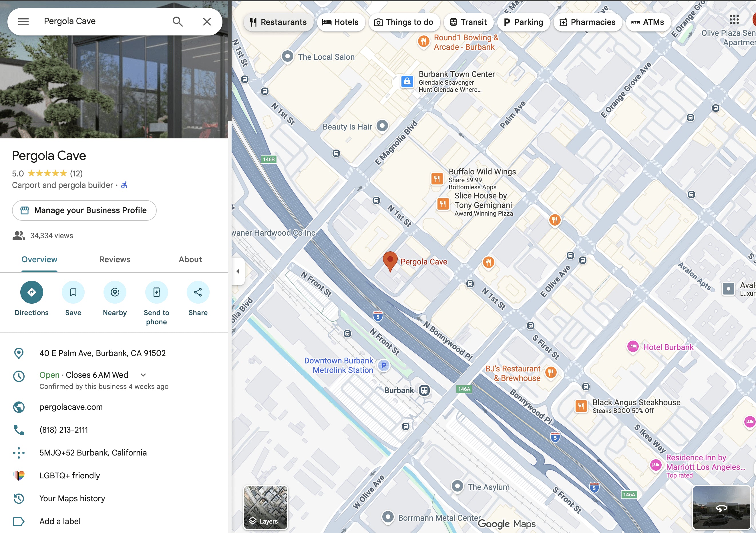Click the LGBTQ+ friendly attribute
Viewport: 756px width, 533px height.
pos(69,476)
